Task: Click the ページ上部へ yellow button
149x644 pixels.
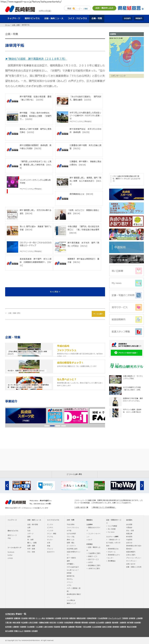Action: pos(98,314)
